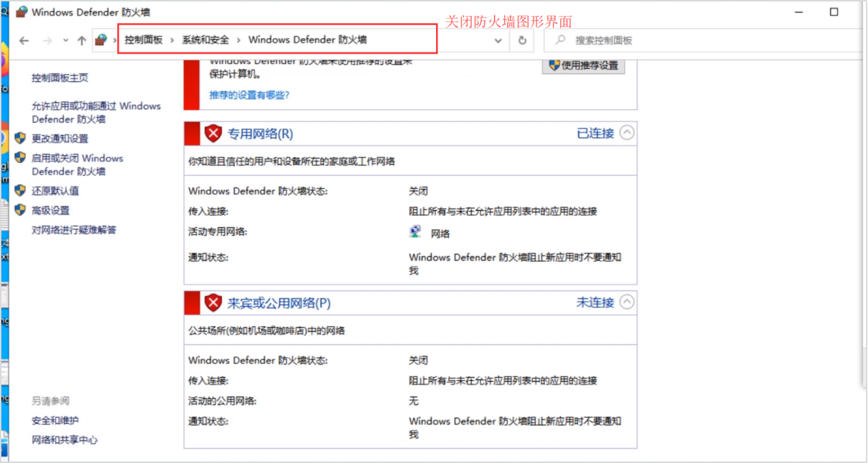Click 使用推荐设置 button
Screen dimensions: 868x463
point(584,66)
